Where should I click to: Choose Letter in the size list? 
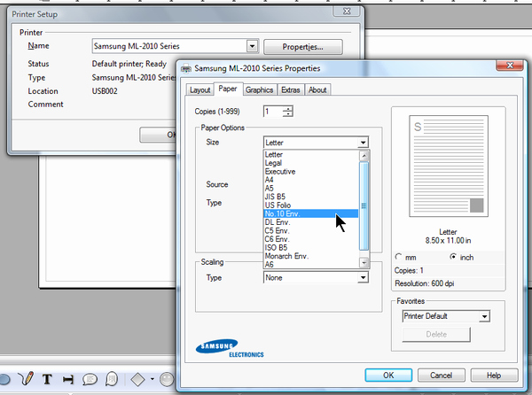tap(311, 154)
